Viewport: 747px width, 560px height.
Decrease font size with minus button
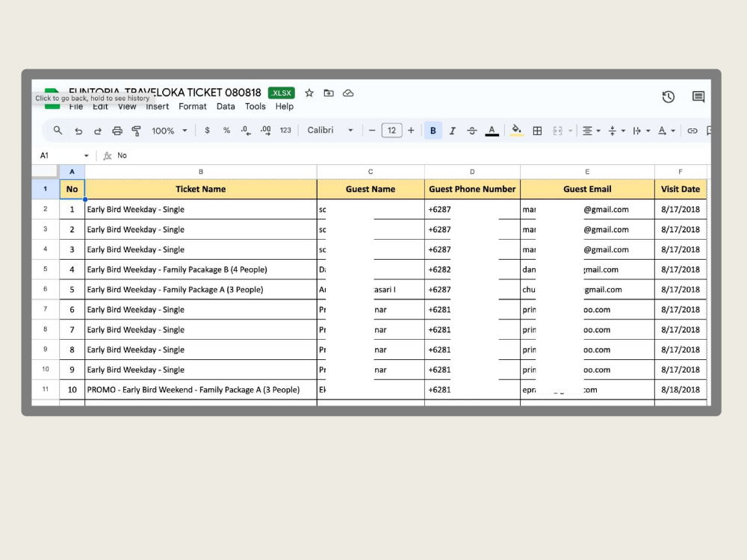pos(372,131)
